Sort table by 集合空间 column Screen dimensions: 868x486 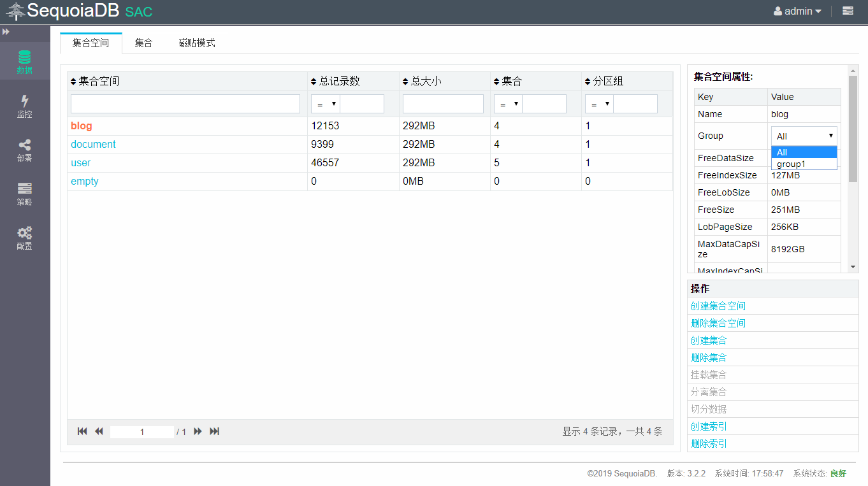[95, 81]
